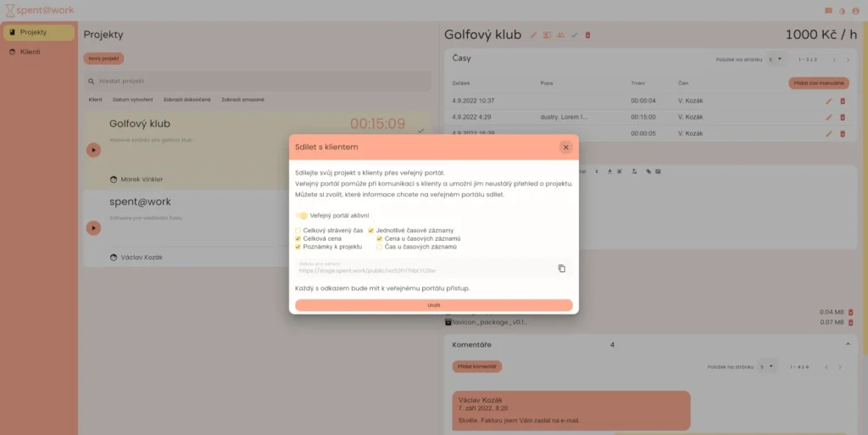Delete the 0.07 MB attachment file
Image resolution: width=868 pixels, height=435 pixels.
[x=851, y=322]
